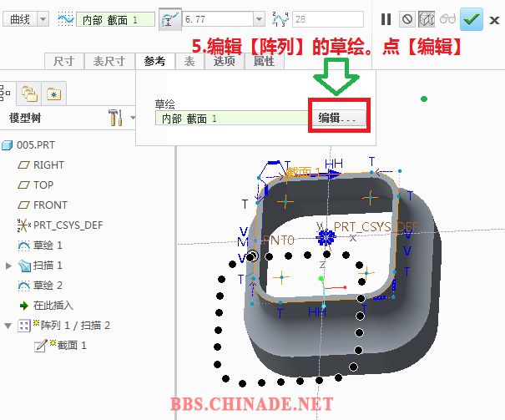
Task: Open the 表 tab
Action: click(x=189, y=61)
